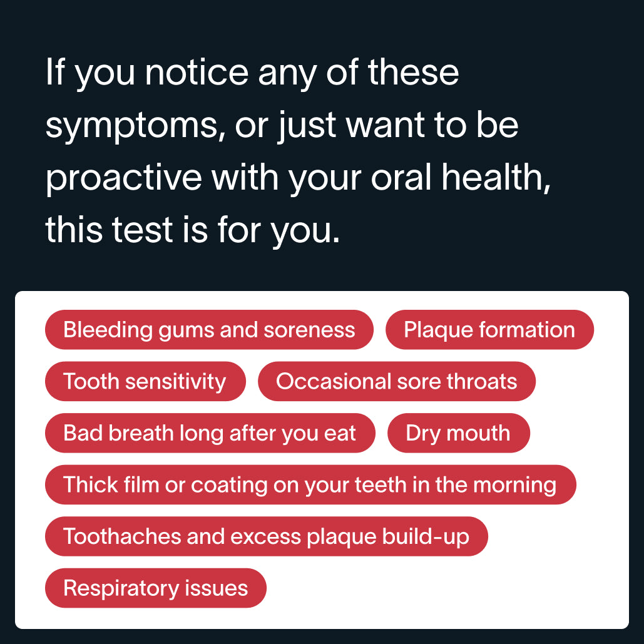The image size is (644, 644).
Task: Click the word "these" in the heading
Action: point(414,74)
